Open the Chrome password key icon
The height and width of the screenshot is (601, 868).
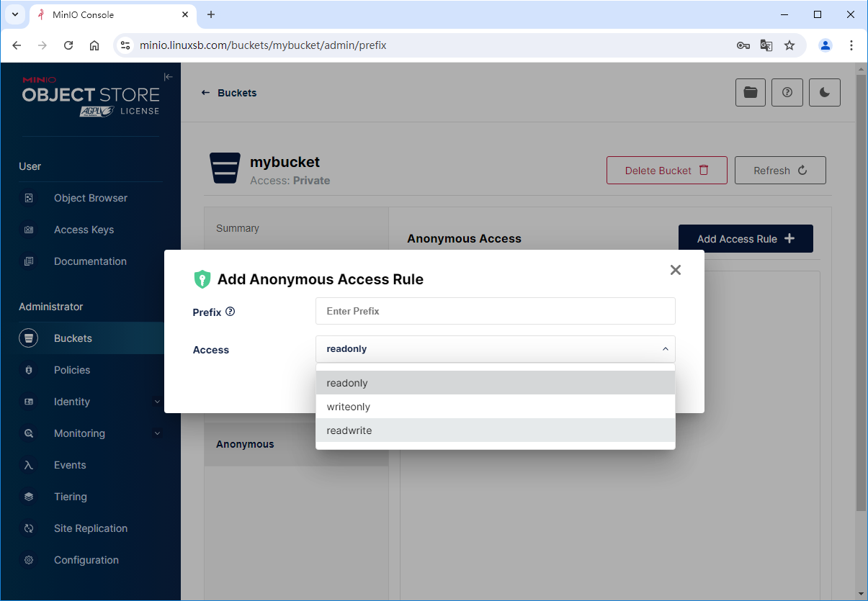point(743,45)
